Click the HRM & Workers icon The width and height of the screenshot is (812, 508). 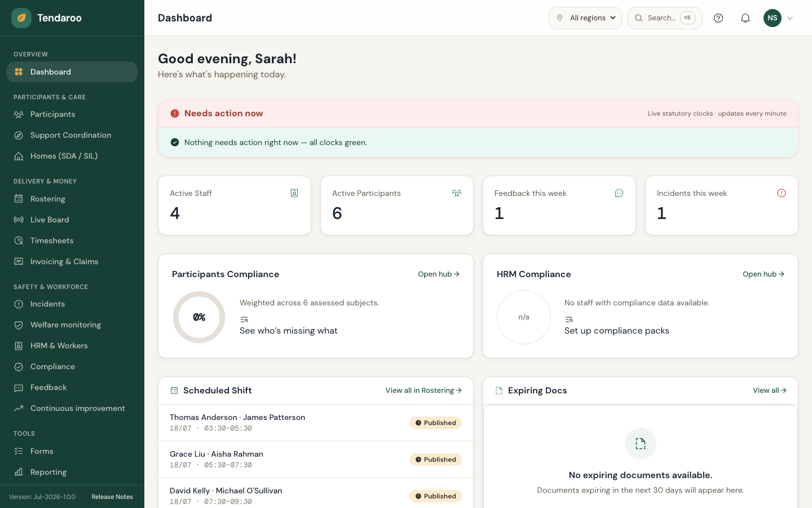tap(19, 345)
